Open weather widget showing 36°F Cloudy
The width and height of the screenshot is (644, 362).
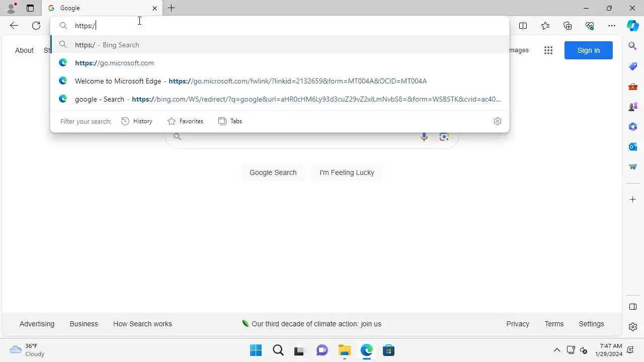pos(27,350)
